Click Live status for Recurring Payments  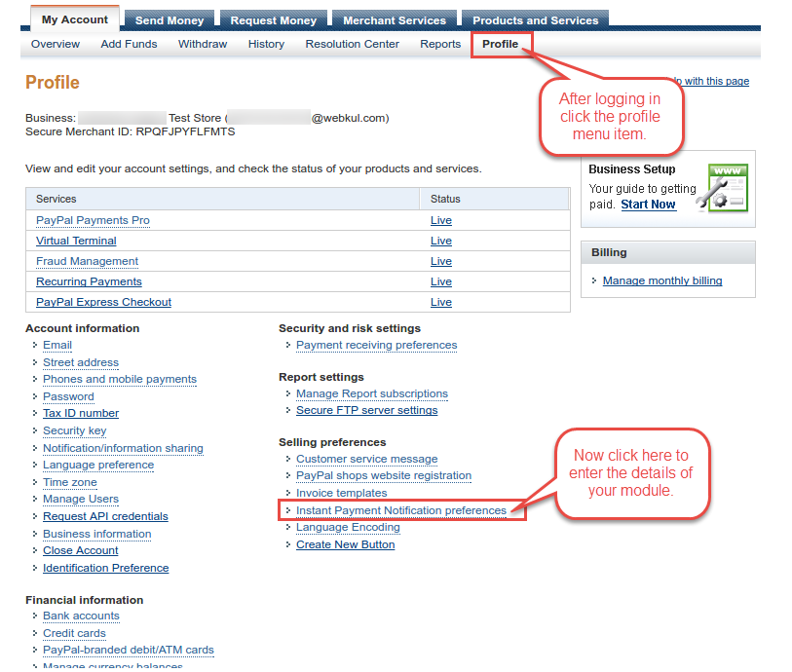441,281
